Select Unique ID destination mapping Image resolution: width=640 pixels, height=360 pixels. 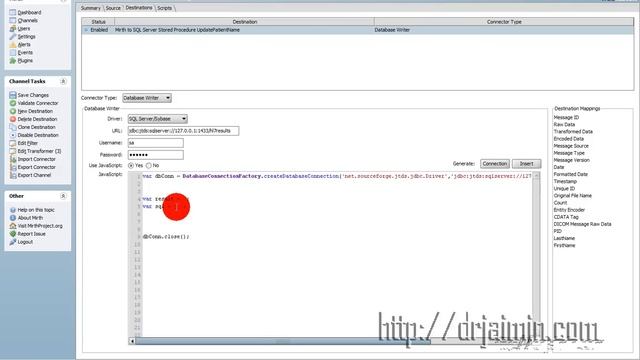(x=564, y=189)
